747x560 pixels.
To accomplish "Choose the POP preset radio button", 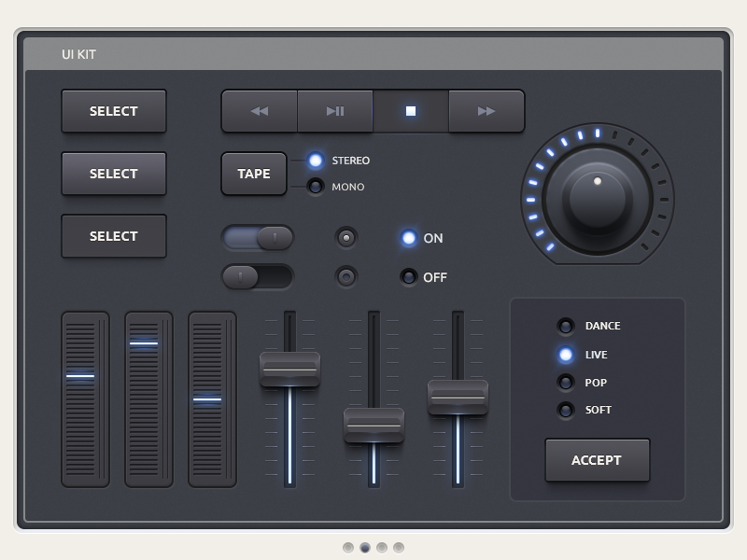I will 566,383.
